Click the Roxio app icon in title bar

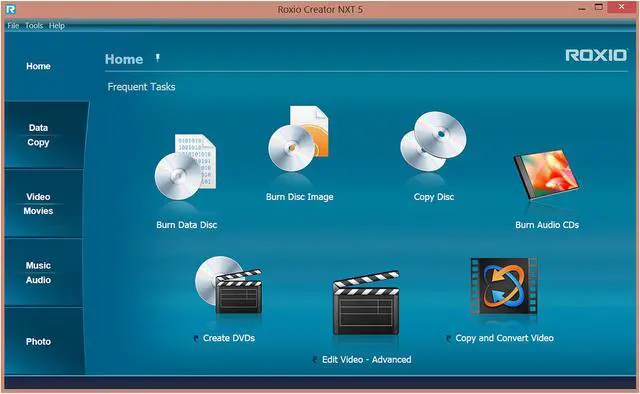(x=11, y=9)
